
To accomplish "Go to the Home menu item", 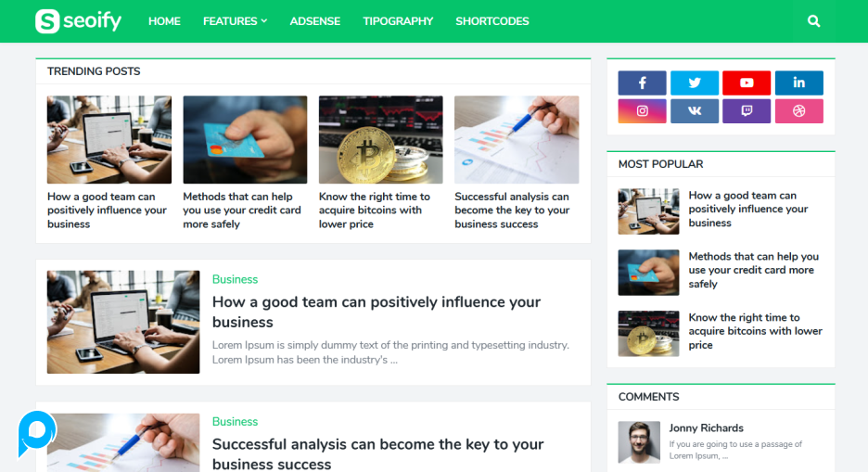I will [164, 21].
